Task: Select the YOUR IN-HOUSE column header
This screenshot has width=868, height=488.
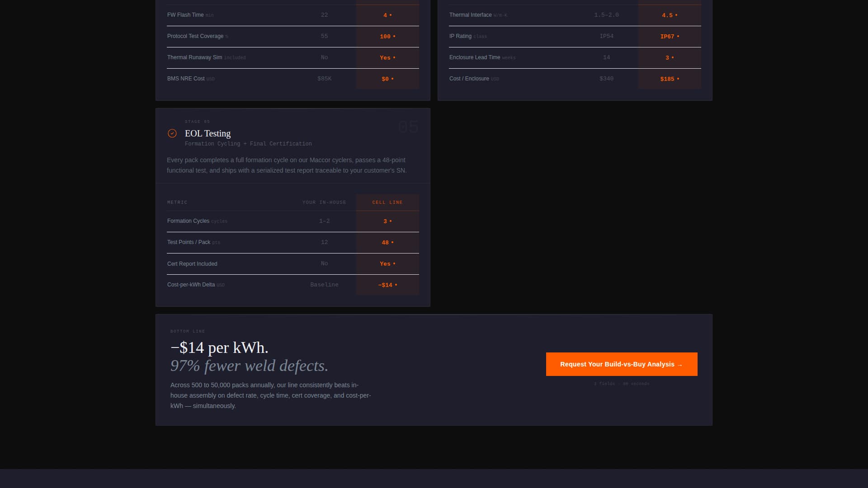Action: [x=324, y=202]
